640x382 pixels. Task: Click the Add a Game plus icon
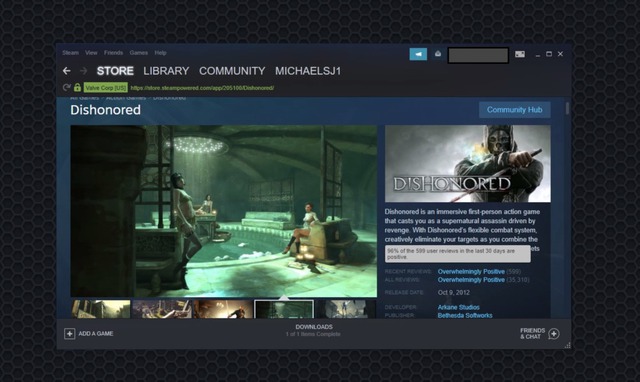tap(69, 334)
